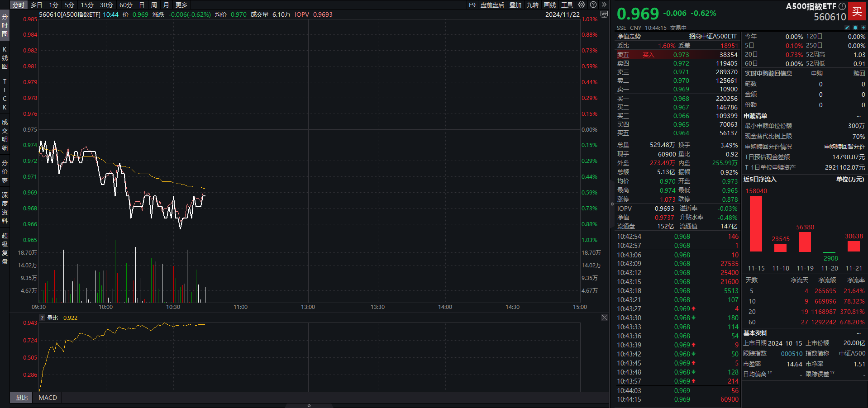Close the 量比 indicator sub-panel

pos(604,318)
